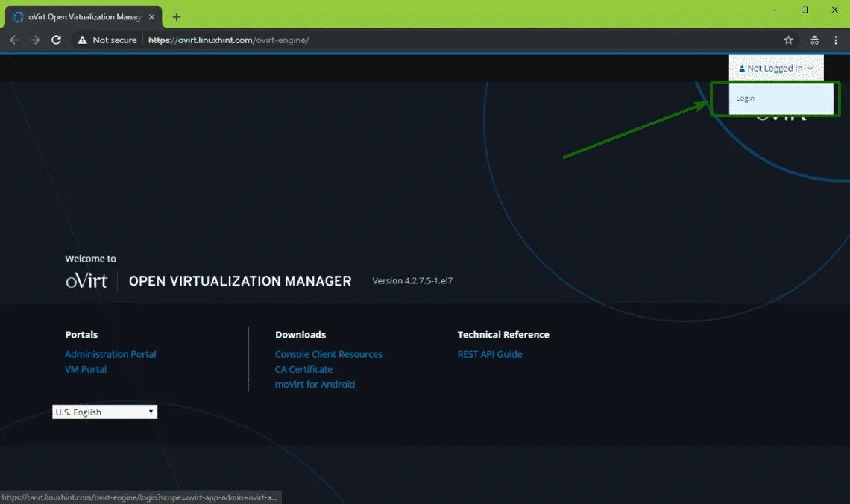Open Chrome's three-dot menu

(836, 40)
